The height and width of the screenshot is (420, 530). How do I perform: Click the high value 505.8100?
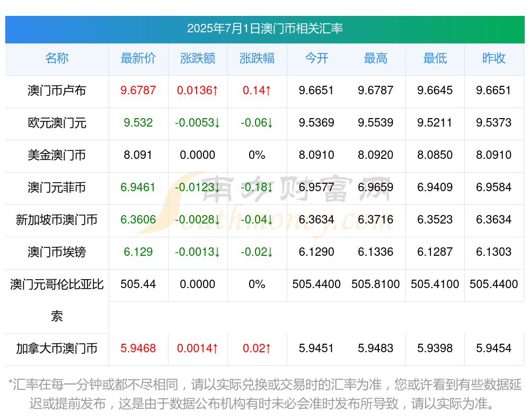tap(376, 284)
